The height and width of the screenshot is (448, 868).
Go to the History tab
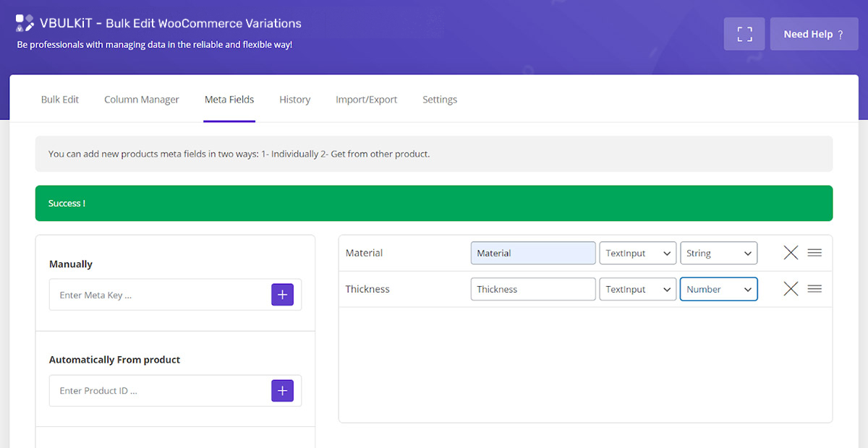pos(294,100)
